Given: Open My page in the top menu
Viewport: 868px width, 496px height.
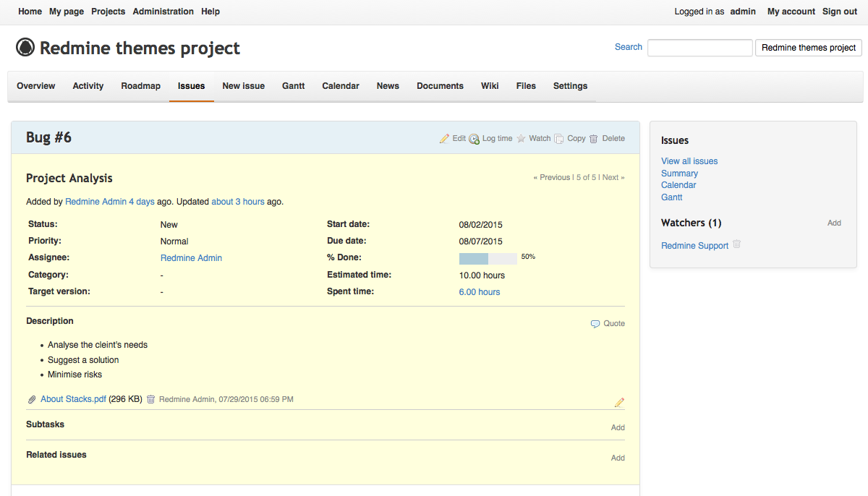Looking at the screenshot, I should point(67,12).
